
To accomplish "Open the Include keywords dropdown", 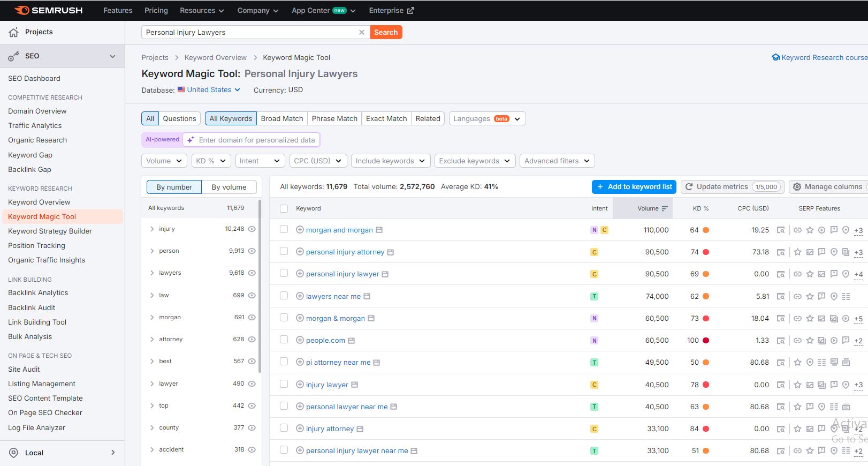I will point(390,161).
